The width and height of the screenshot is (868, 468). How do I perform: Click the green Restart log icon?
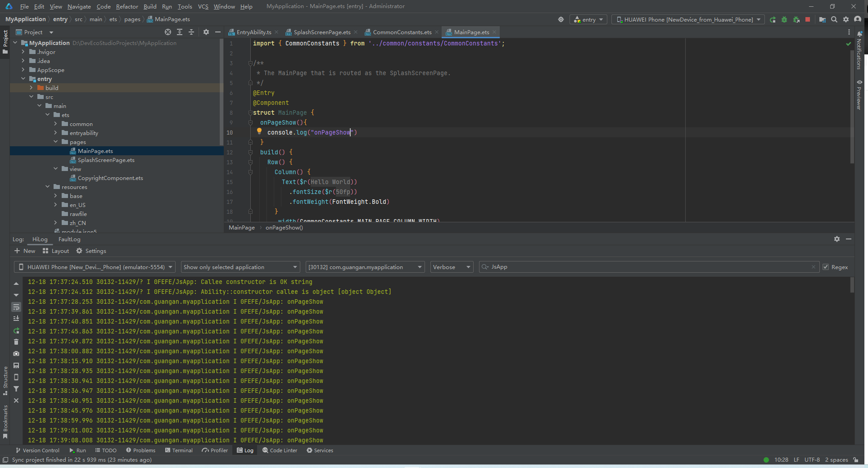16,330
